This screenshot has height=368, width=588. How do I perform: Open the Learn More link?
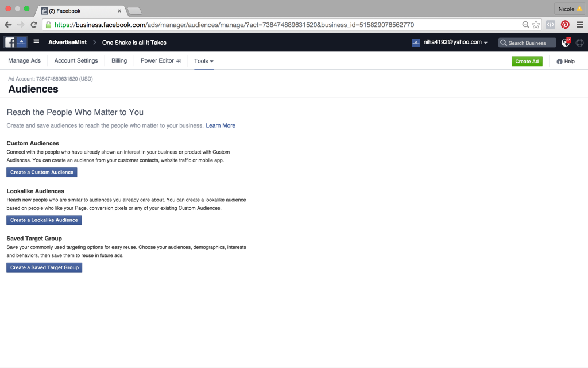(x=220, y=125)
